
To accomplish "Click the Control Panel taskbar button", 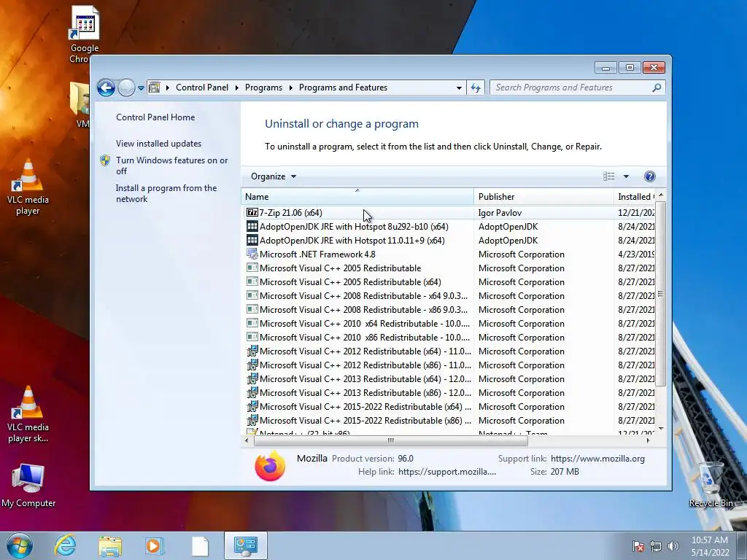I will (x=246, y=545).
